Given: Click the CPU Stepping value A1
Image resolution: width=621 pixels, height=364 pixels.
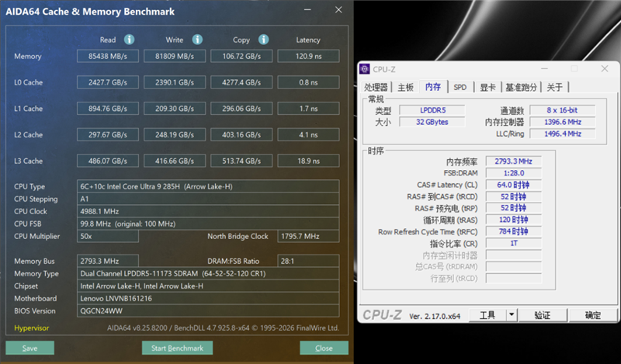Looking at the screenshot, I should pos(208,199).
